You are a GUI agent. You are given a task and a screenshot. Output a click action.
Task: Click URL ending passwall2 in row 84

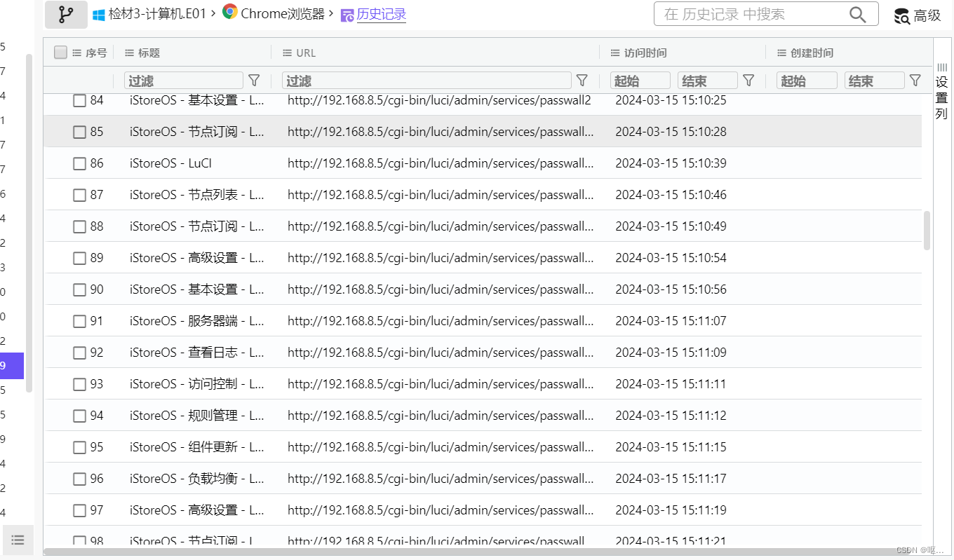pyautogui.click(x=439, y=100)
